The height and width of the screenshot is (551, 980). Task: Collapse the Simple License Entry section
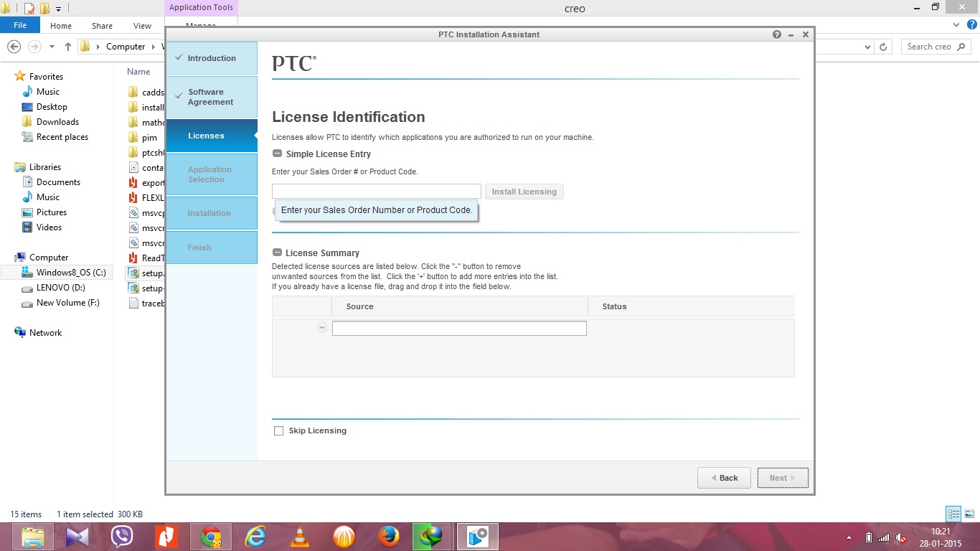point(277,154)
